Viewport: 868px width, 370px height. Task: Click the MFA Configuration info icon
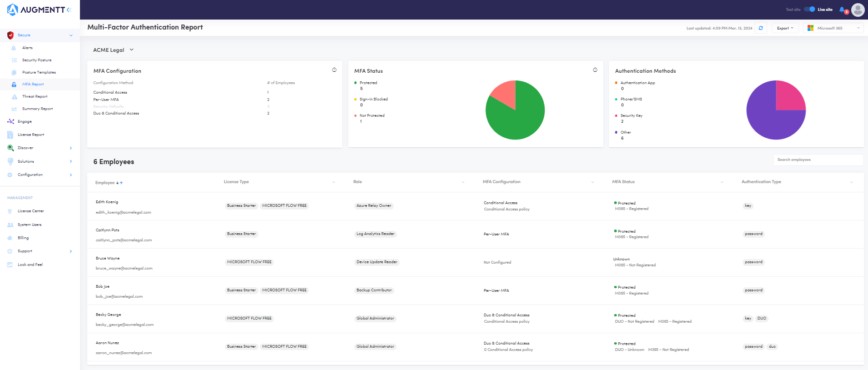(x=334, y=70)
